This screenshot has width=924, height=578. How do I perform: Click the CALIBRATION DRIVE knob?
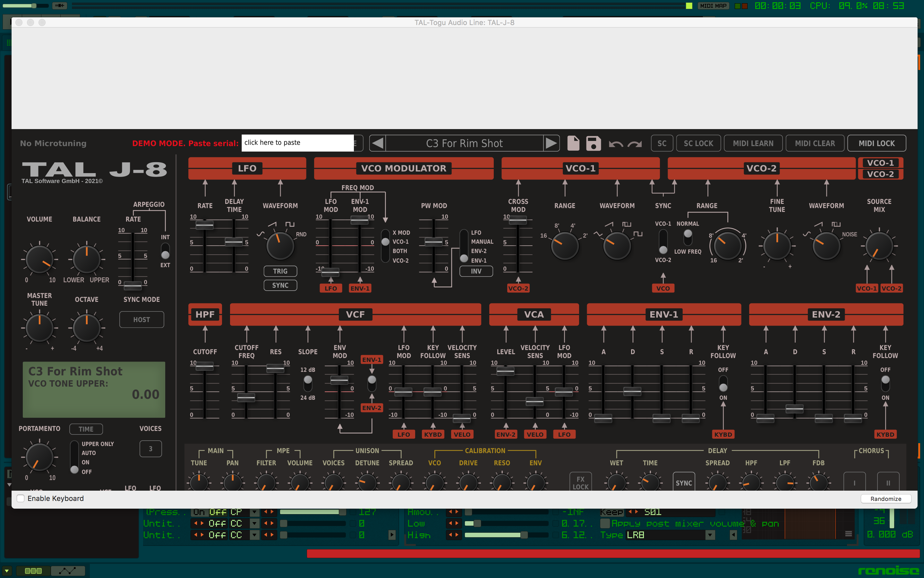point(468,482)
